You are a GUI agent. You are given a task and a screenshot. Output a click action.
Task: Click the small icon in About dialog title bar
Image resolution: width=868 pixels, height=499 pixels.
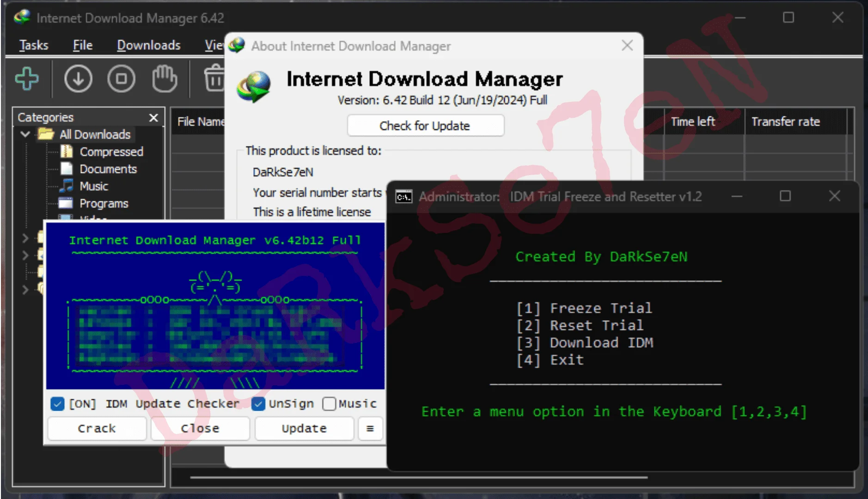[x=237, y=45]
